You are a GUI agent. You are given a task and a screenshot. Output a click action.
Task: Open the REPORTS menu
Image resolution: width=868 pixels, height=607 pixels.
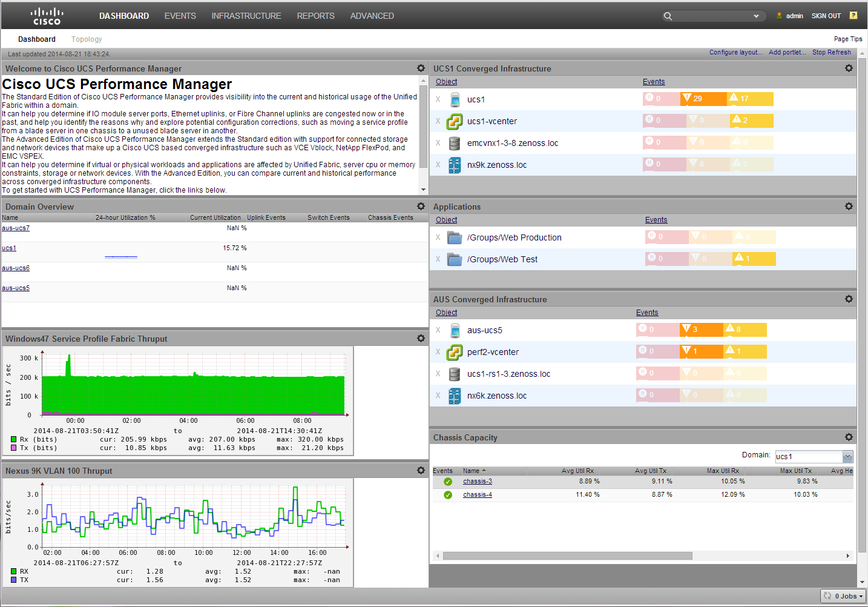click(x=315, y=16)
